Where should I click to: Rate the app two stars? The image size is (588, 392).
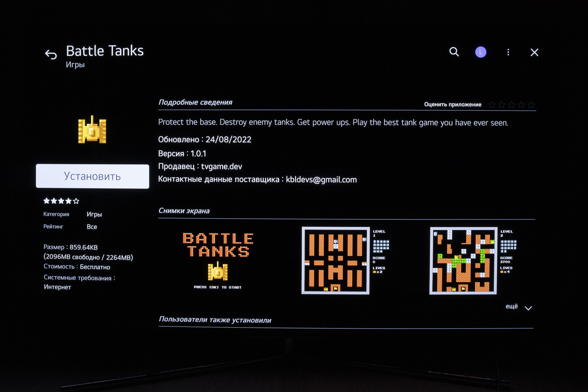[x=502, y=105]
